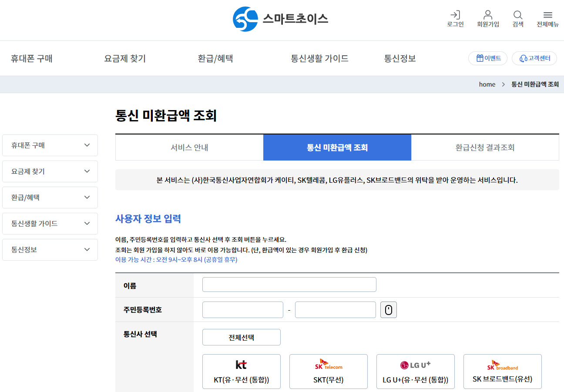Click the virtual keypad icon beside 주민등록번호

coord(388,309)
